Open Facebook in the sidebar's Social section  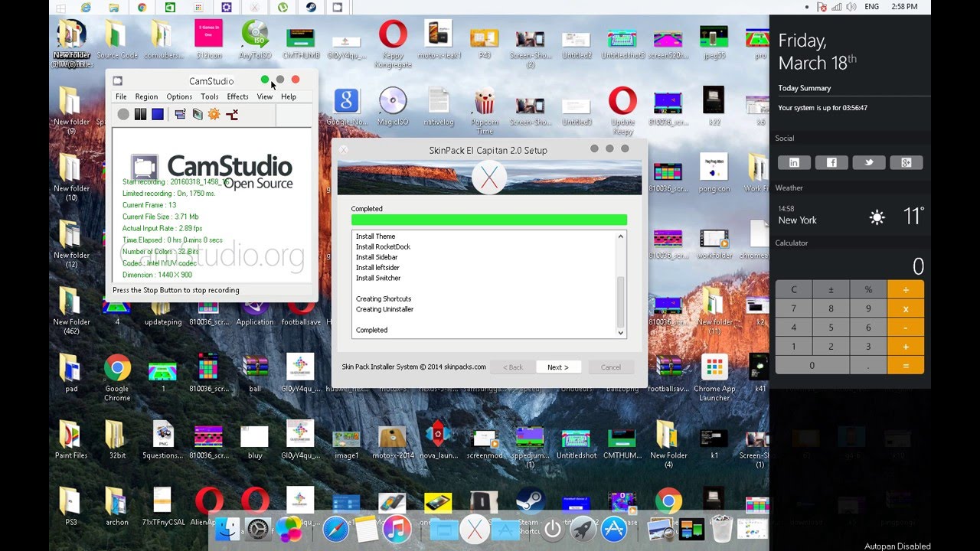(831, 162)
